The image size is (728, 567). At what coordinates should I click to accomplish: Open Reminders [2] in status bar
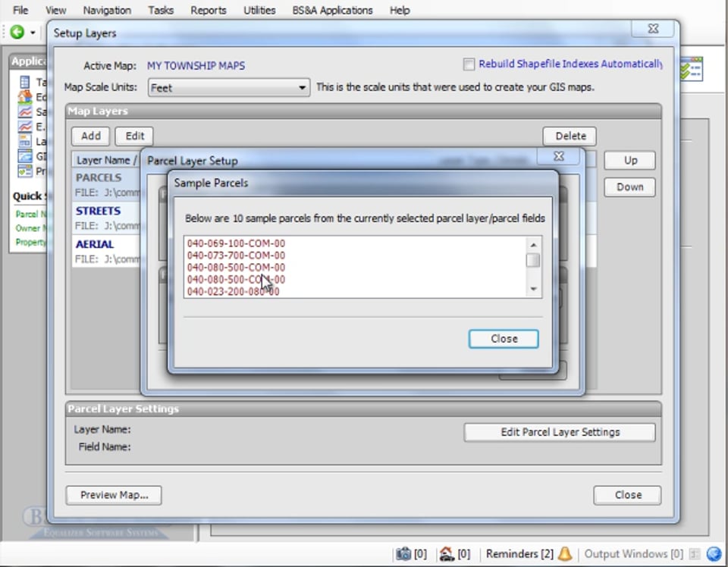coord(519,553)
